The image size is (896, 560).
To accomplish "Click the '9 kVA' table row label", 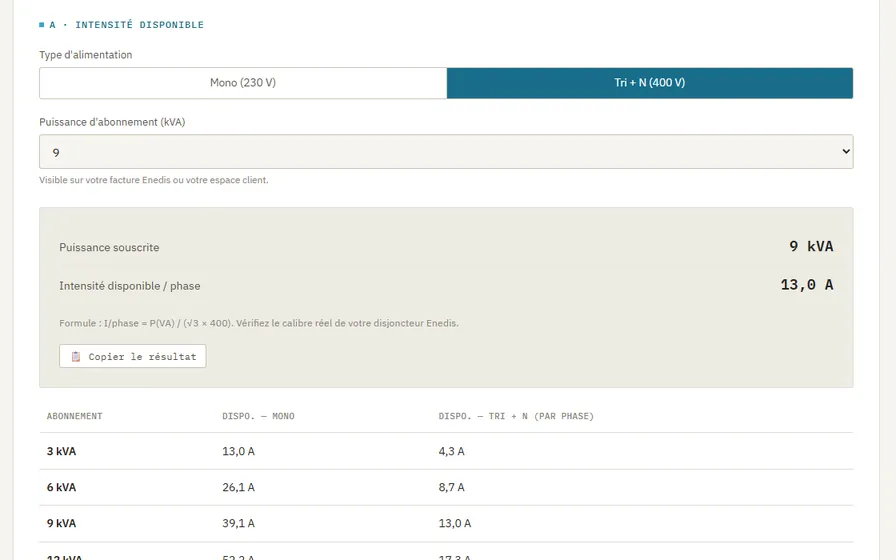I will (x=61, y=523).
